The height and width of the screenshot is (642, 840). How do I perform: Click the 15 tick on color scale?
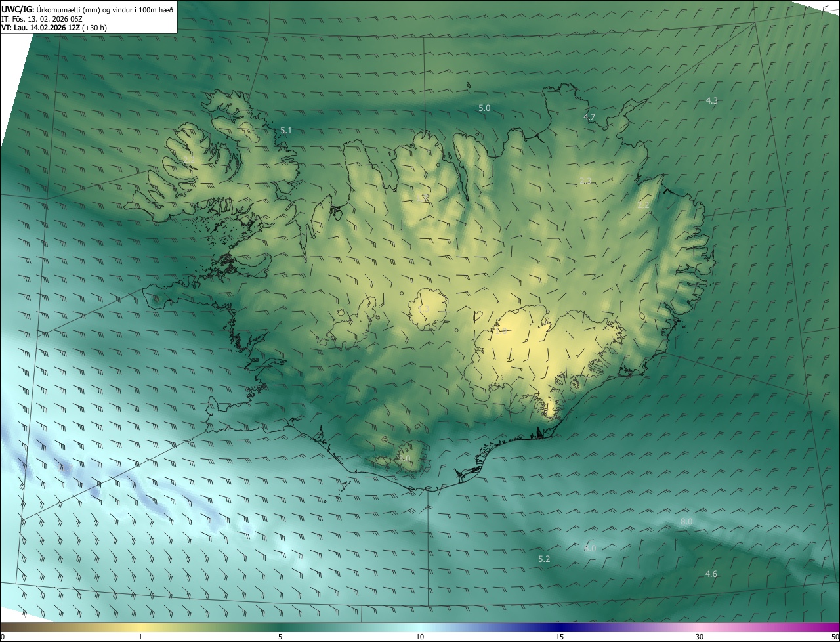click(x=560, y=637)
